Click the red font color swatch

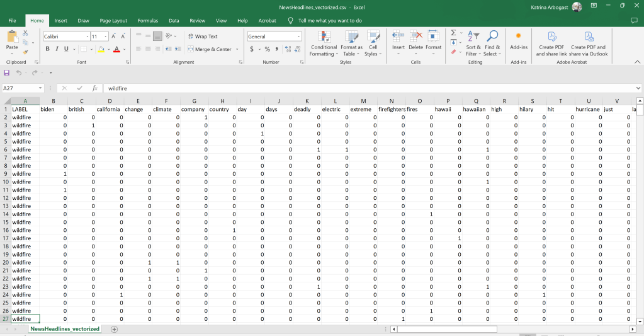tap(116, 50)
